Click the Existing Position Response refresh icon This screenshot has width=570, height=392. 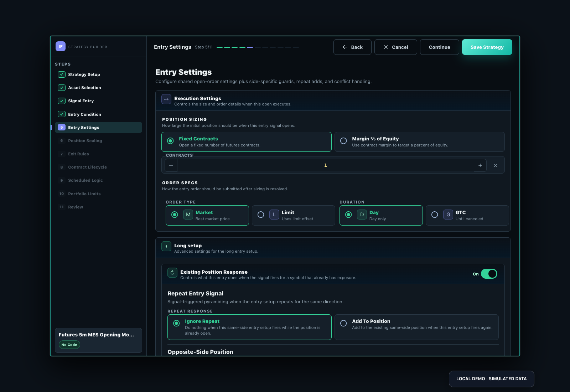[172, 273]
